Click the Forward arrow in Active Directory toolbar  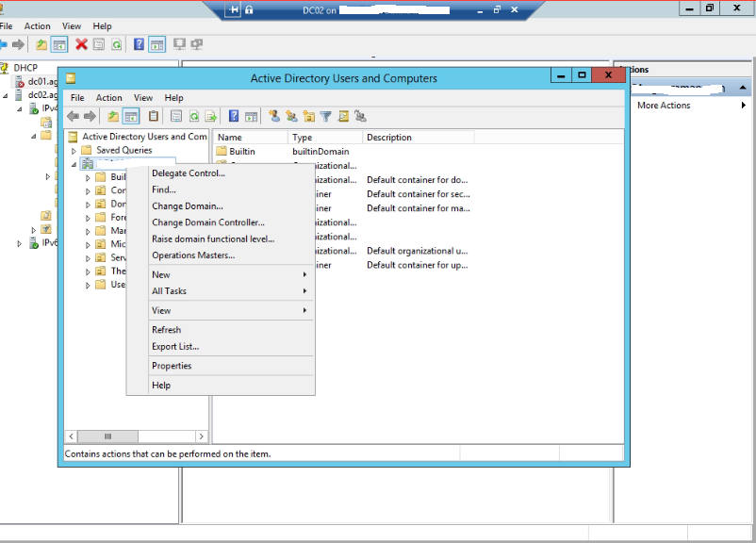[x=90, y=116]
